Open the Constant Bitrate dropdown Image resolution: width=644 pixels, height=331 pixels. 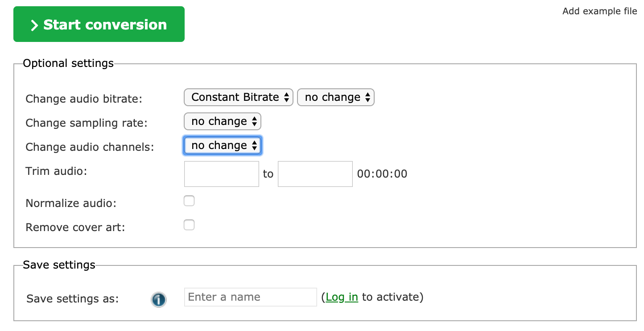tap(238, 97)
